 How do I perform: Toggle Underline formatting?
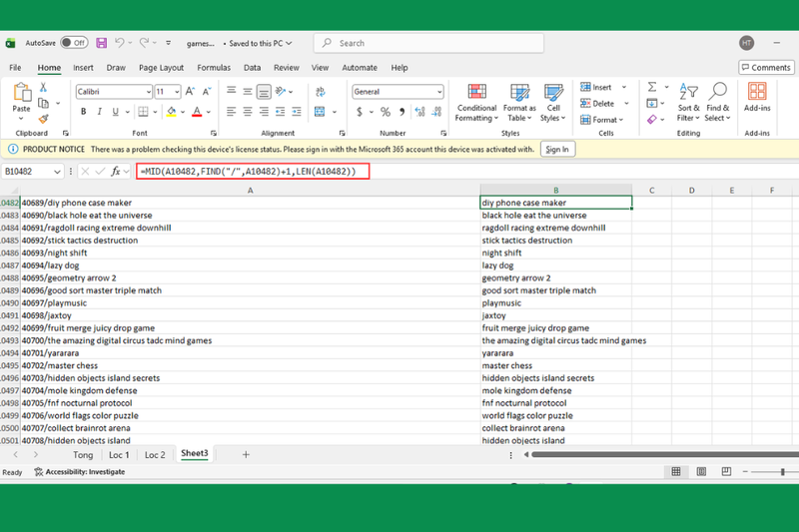tap(116, 112)
